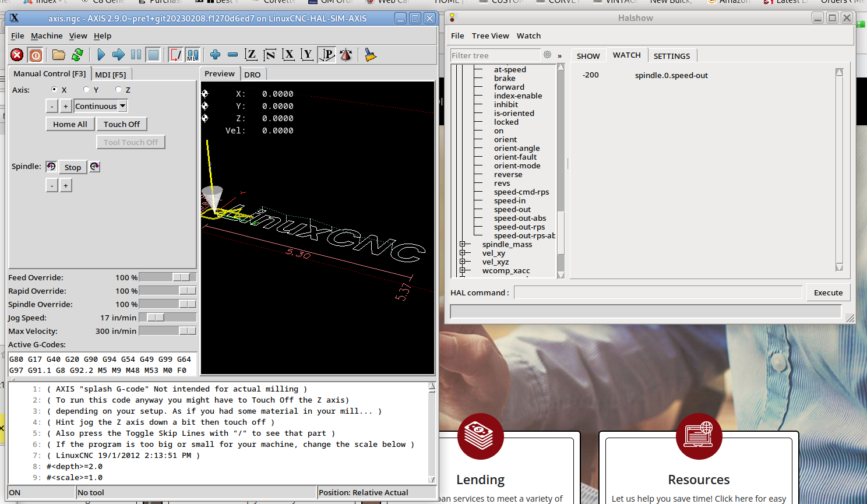This screenshot has height=504, width=867.
Task: Toggle the machine power button
Action: pos(36,55)
